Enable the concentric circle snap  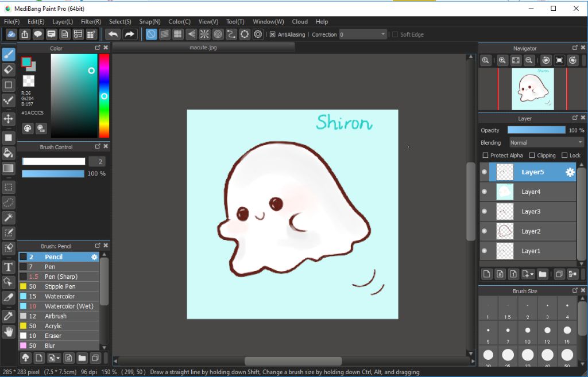click(x=218, y=34)
